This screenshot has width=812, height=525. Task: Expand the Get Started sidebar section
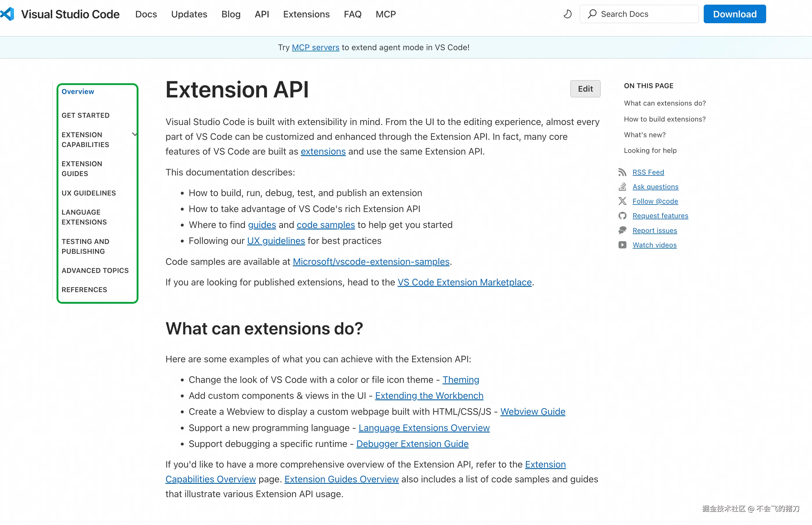pyautogui.click(x=86, y=115)
